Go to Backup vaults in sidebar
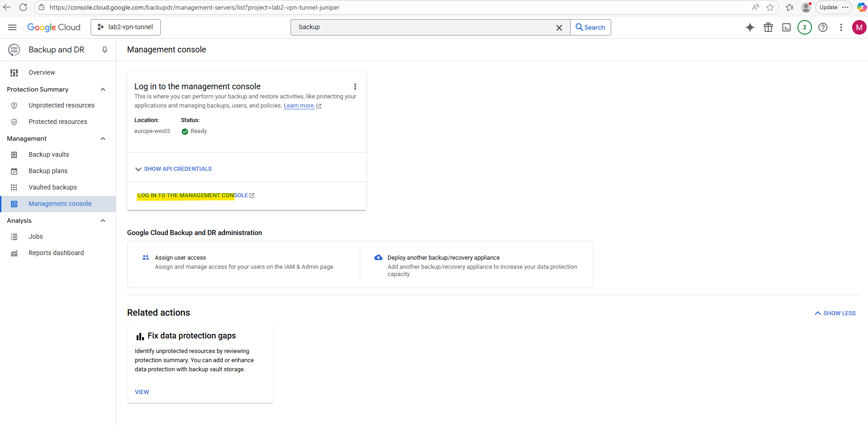Viewport: 868px width, 425px height. 49,154
